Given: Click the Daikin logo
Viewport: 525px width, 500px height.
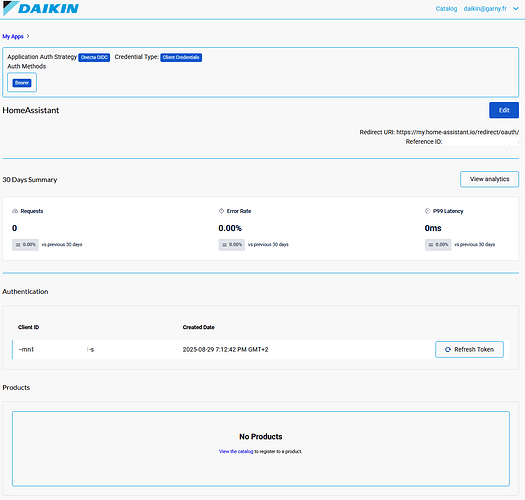Looking at the screenshot, I should 41,8.
